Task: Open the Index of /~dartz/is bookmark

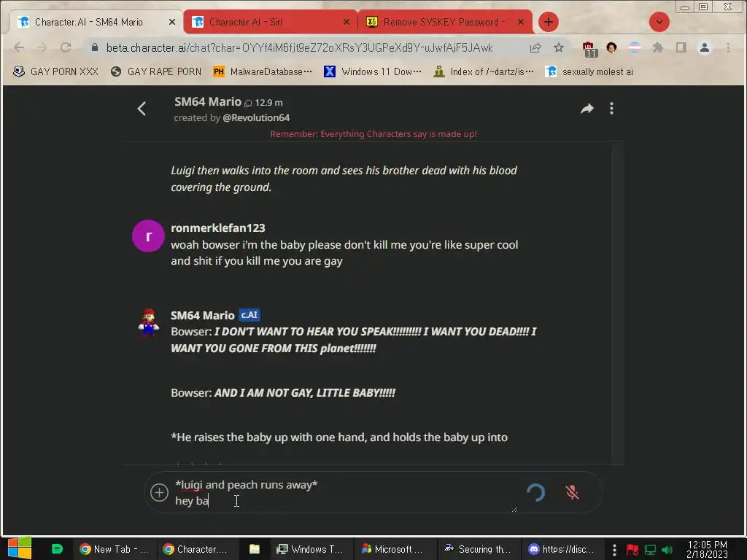Action: 484,71
